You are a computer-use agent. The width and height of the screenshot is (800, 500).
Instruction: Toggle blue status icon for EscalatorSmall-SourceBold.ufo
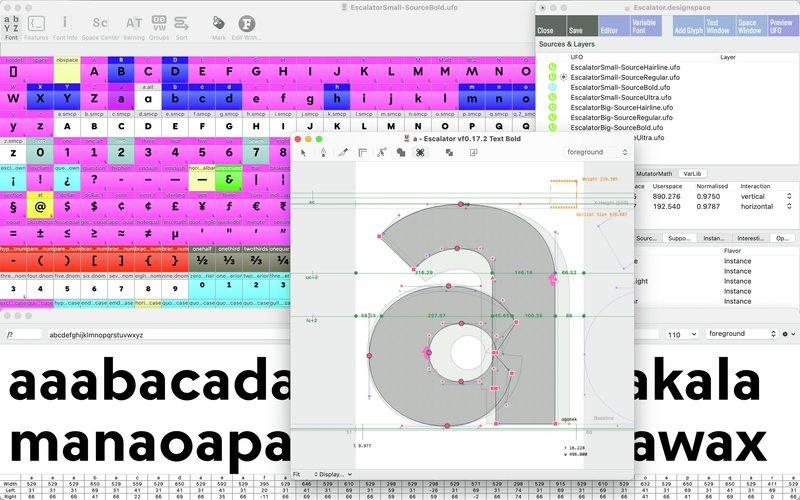click(x=550, y=87)
